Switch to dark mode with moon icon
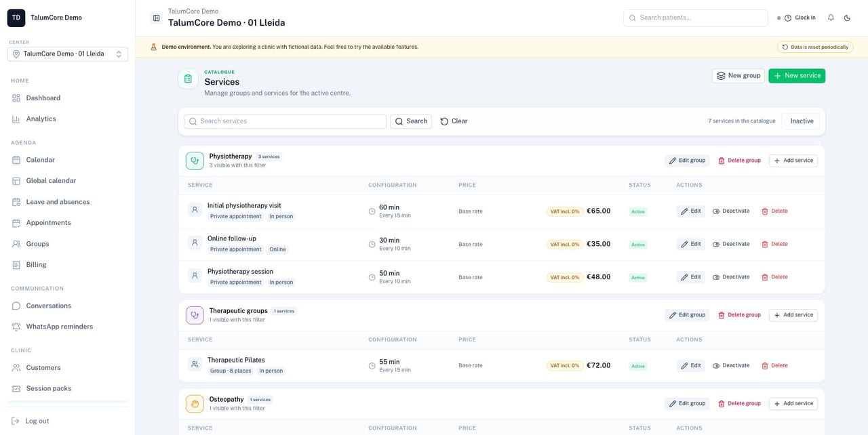868x435 pixels. 847,18
